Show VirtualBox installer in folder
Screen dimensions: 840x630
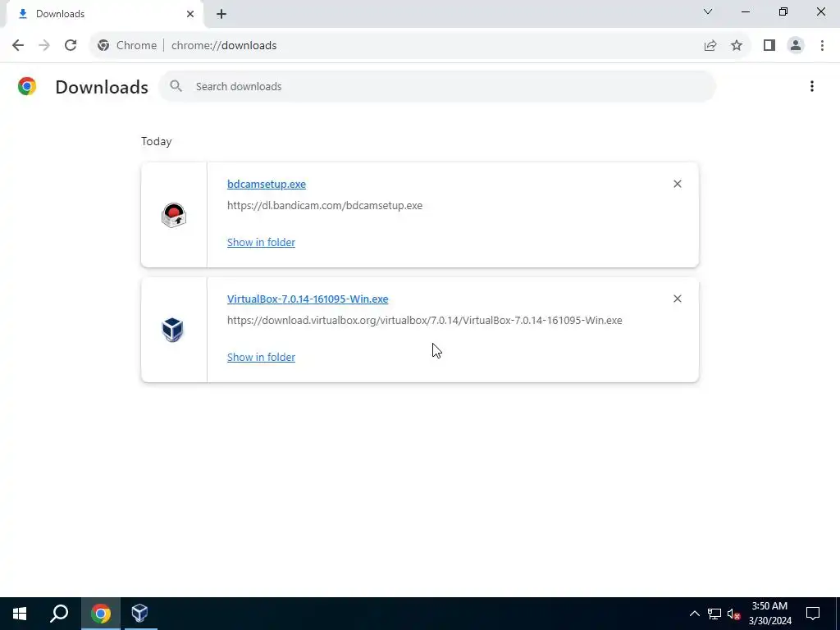tap(261, 357)
